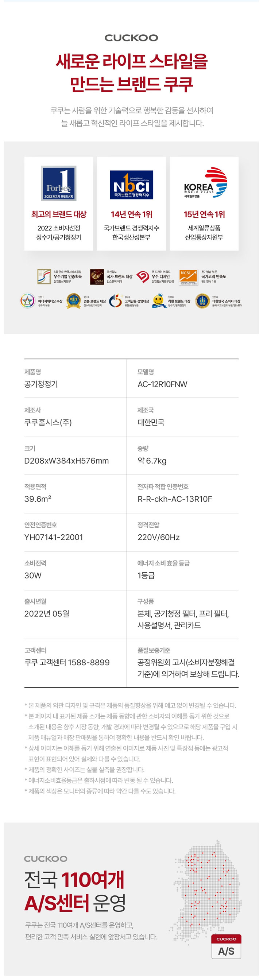This screenshot has width=263, height=980.
Task: Click the NBCI national brand index logo
Action: 131,185
